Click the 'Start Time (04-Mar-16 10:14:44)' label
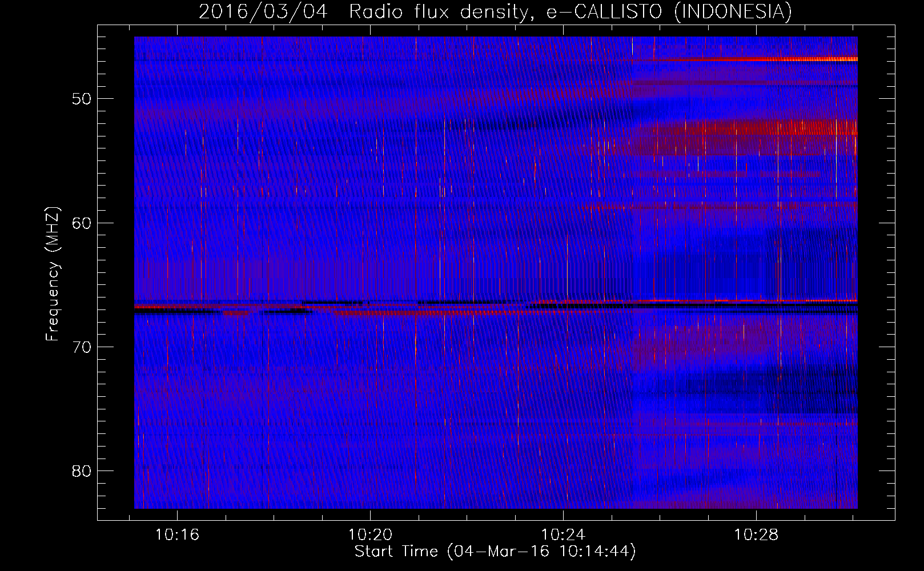The width and height of the screenshot is (924, 571). pos(495,552)
